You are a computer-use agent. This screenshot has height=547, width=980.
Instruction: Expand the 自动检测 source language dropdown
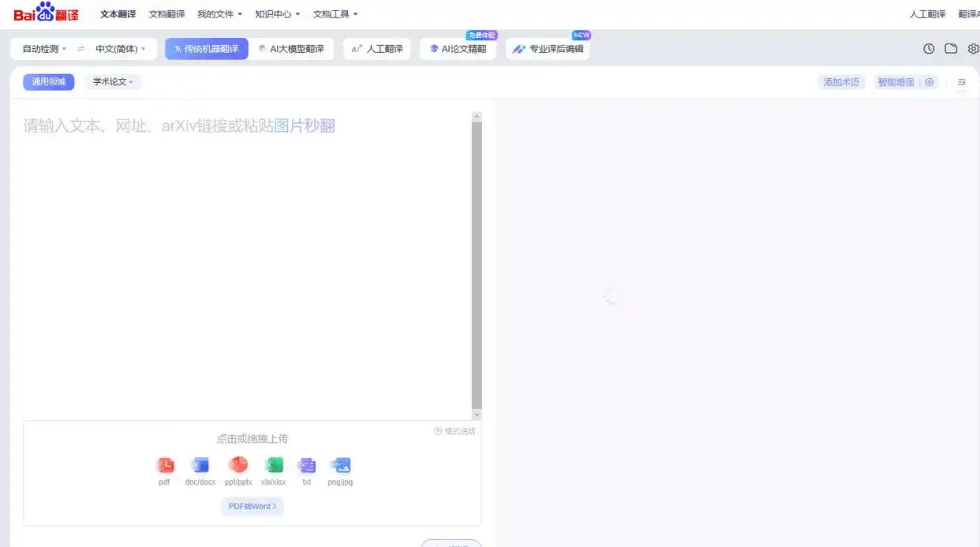point(42,48)
